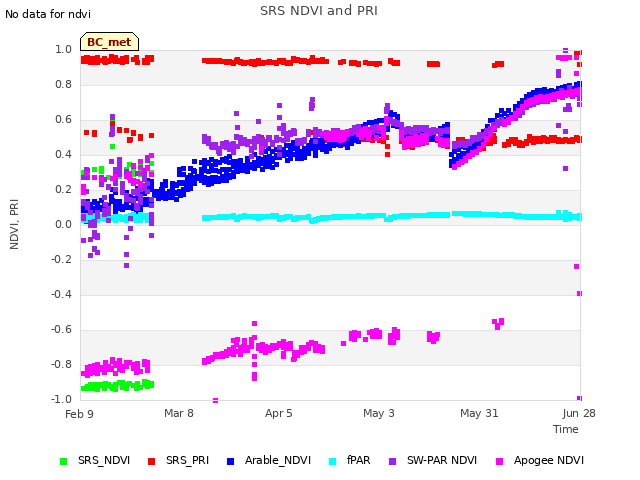Viewport: 640px width, 480px height.
Task: Click the -0.8 y-axis tick label
Action: 61,364
